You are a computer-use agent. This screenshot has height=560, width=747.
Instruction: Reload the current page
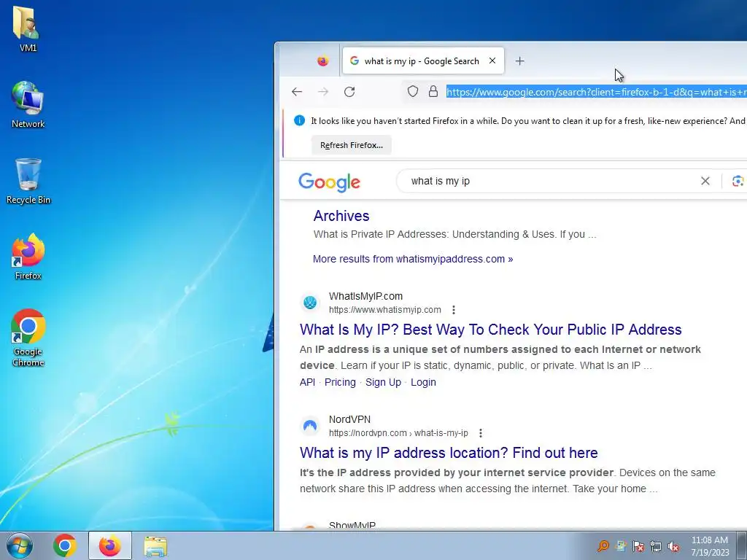[349, 91]
